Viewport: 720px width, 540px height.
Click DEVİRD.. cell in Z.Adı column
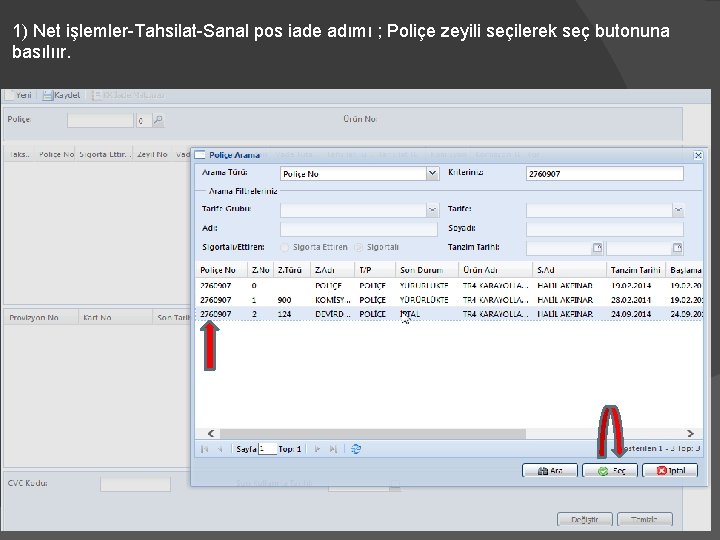(x=333, y=314)
